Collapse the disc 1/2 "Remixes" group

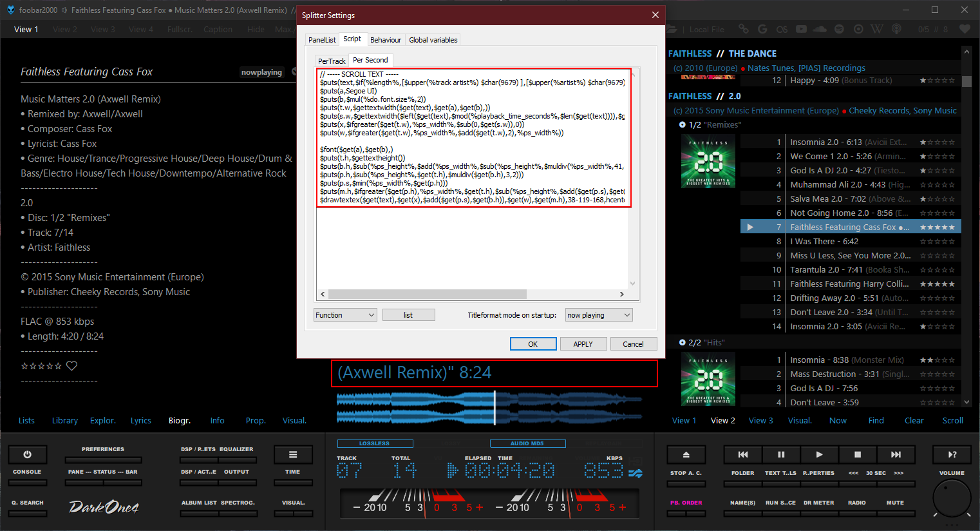pyautogui.click(x=683, y=125)
